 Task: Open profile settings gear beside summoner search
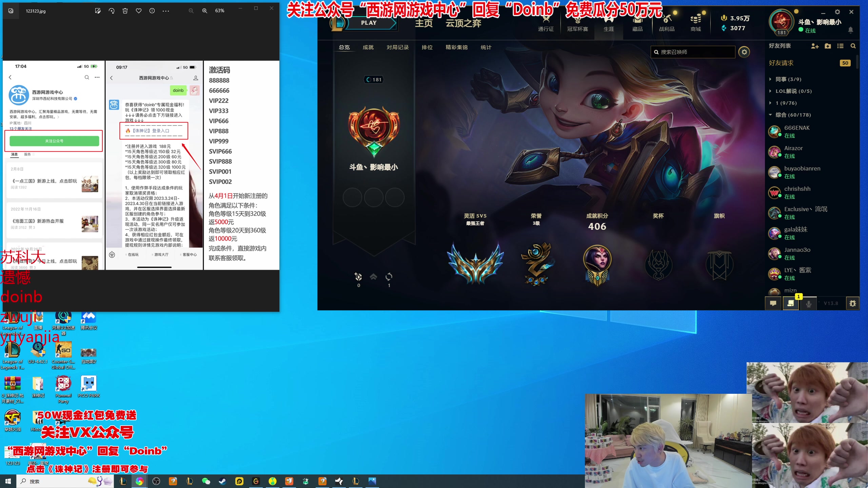(744, 52)
